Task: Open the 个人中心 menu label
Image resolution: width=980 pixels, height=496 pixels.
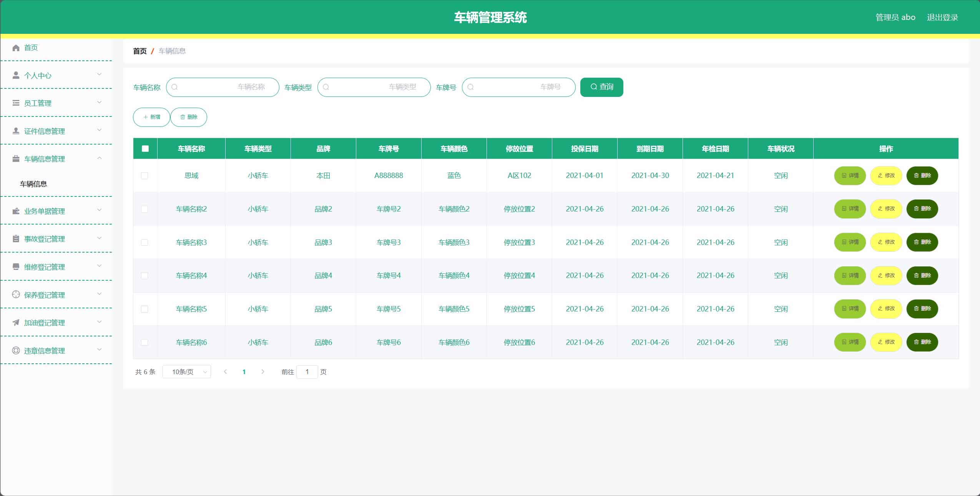Action: pos(38,75)
